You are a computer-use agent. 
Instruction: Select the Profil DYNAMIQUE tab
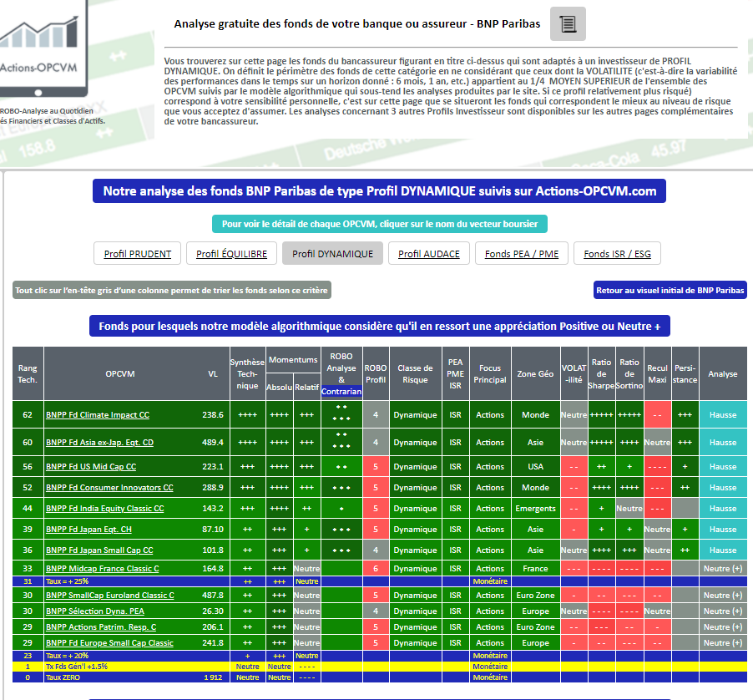coord(332,254)
